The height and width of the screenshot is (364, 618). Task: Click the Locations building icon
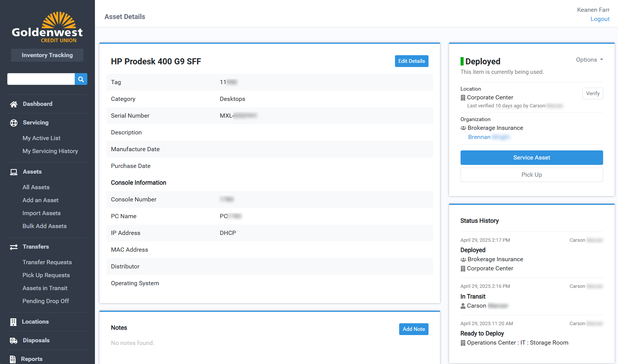pyautogui.click(x=13, y=322)
